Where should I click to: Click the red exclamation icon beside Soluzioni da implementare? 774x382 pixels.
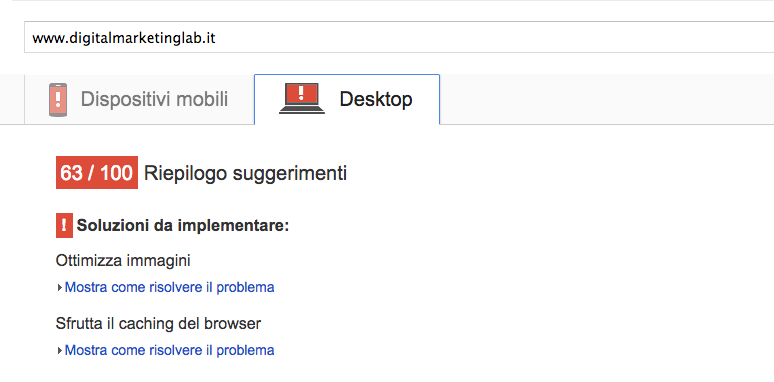pyautogui.click(x=64, y=226)
